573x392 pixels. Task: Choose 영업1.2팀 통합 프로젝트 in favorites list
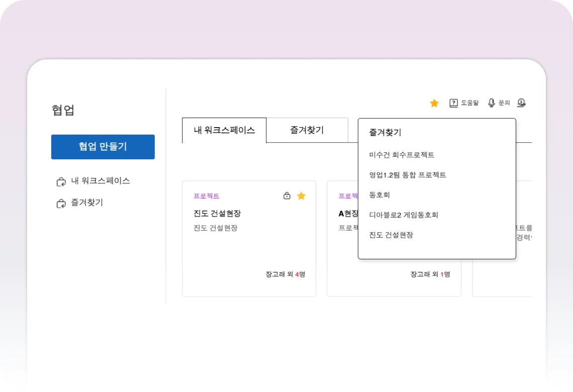(407, 175)
